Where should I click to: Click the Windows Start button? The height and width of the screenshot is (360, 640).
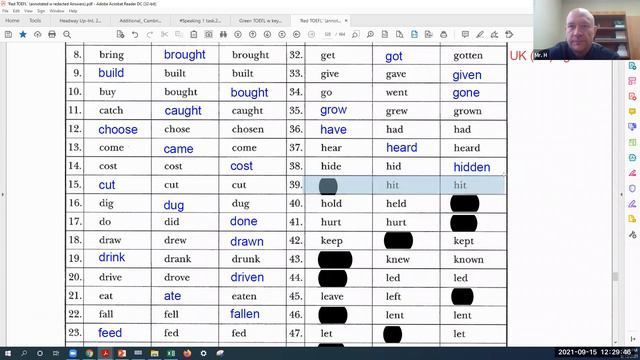point(7,353)
